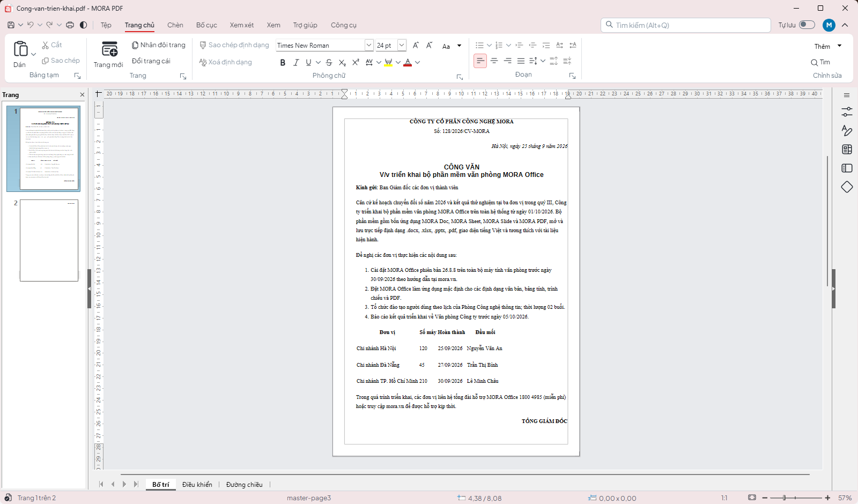Screen dimensions: 858x504
Task: Apply superscript formatting
Action: pyautogui.click(x=355, y=63)
